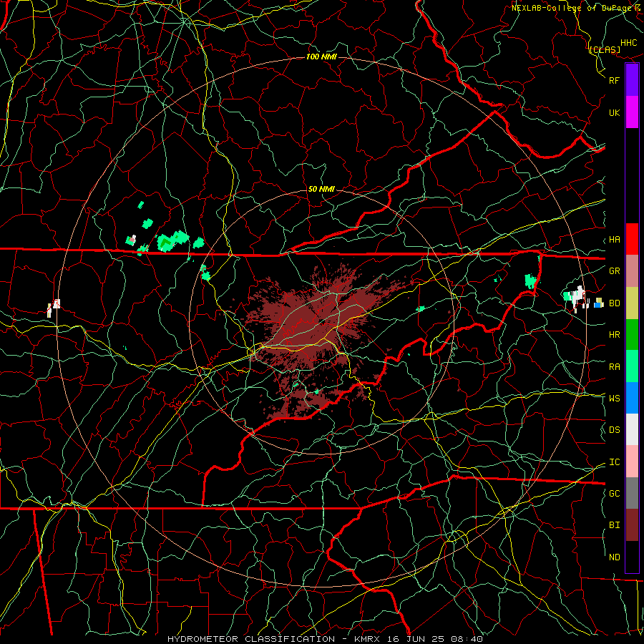Select the light pink IC legend swatch
Image resolution: width=644 pixels, height=644 pixels.
coord(632,462)
